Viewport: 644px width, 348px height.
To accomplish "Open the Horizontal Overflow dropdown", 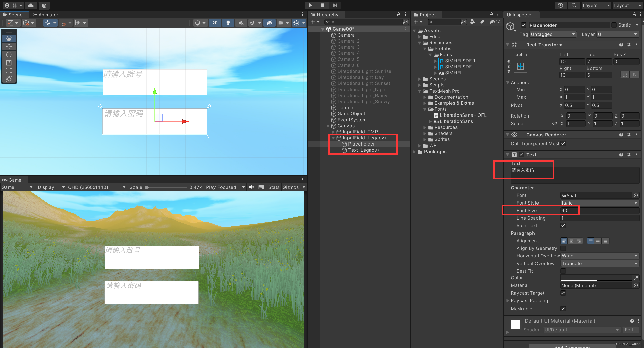I will click(599, 256).
